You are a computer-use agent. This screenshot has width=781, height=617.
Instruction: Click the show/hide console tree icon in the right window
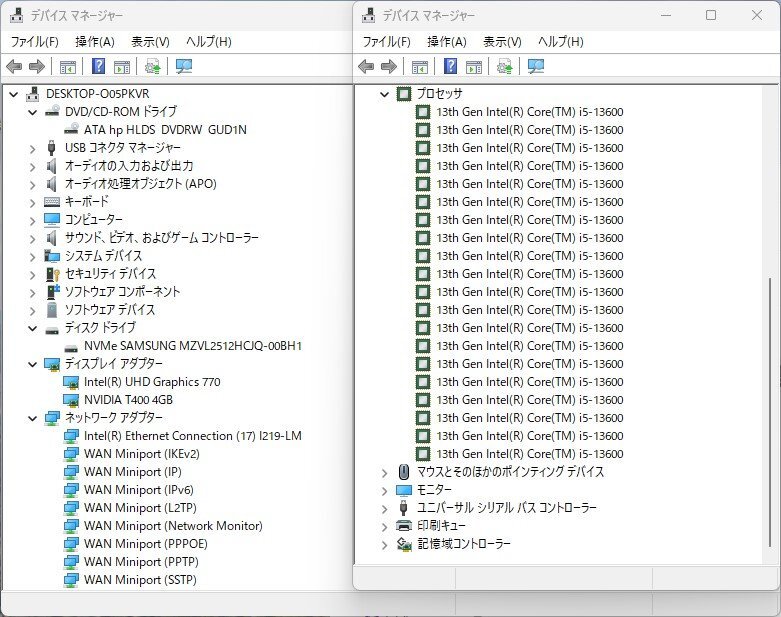click(420, 67)
